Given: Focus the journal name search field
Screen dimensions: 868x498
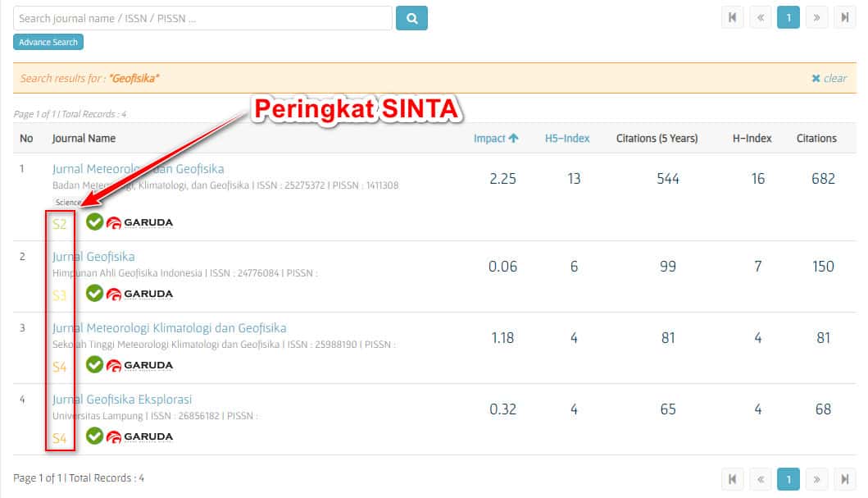Looking at the screenshot, I should tap(202, 18).
